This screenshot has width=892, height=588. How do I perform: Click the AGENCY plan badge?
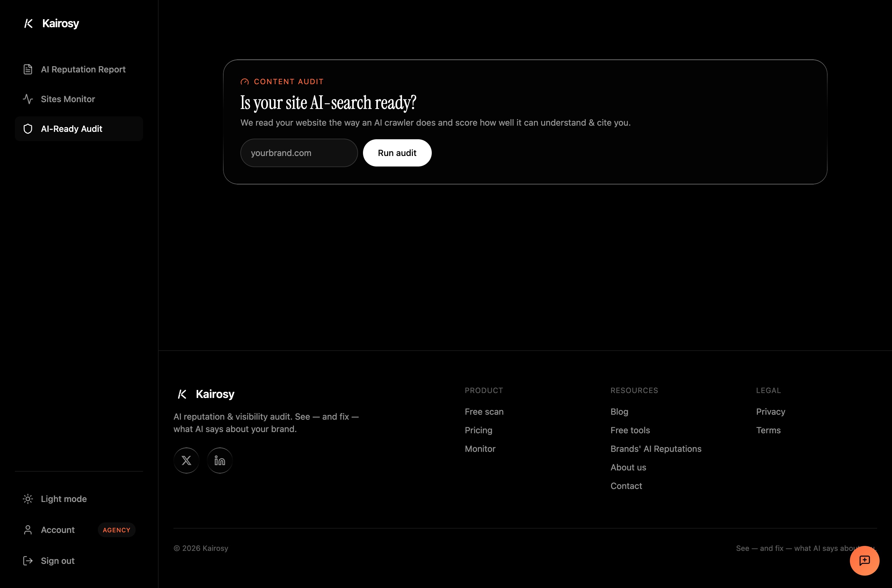(x=116, y=530)
